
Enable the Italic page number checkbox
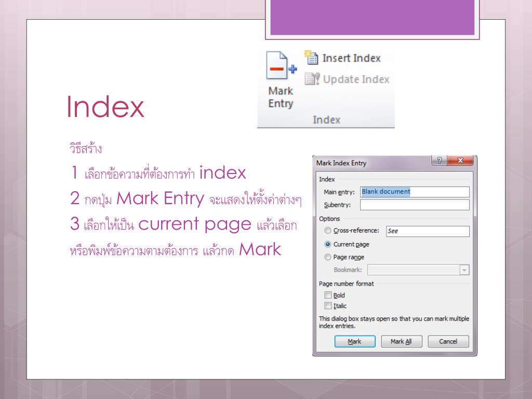click(x=328, y=305)
